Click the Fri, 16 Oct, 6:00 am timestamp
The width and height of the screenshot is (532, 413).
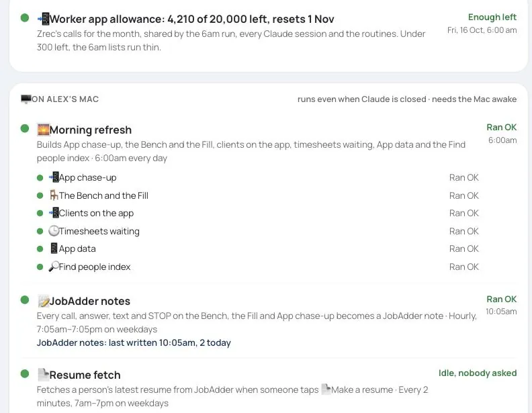click(482, 30)
